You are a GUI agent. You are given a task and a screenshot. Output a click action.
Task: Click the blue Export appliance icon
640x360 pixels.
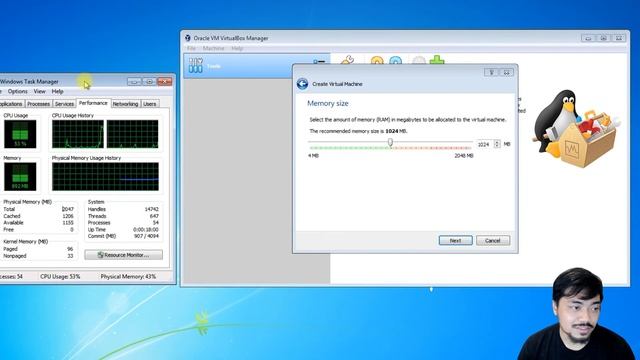point(396,61)
